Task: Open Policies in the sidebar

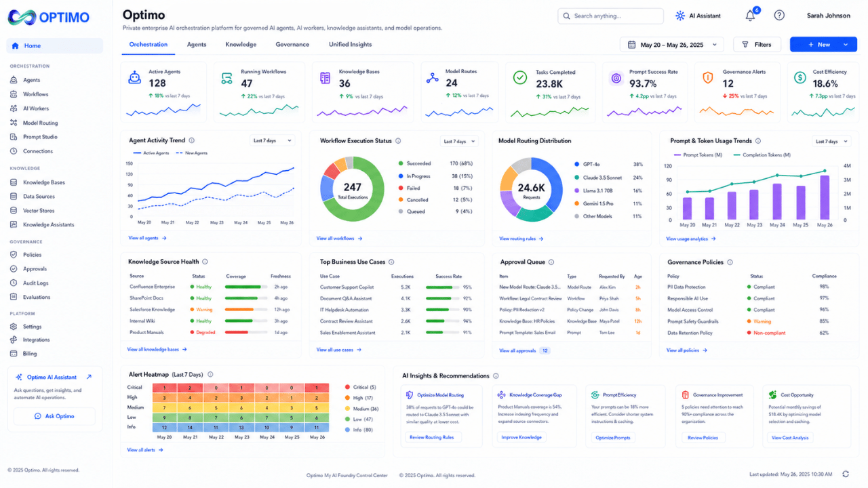Action: pyautogui.click(x=32, y=255)
